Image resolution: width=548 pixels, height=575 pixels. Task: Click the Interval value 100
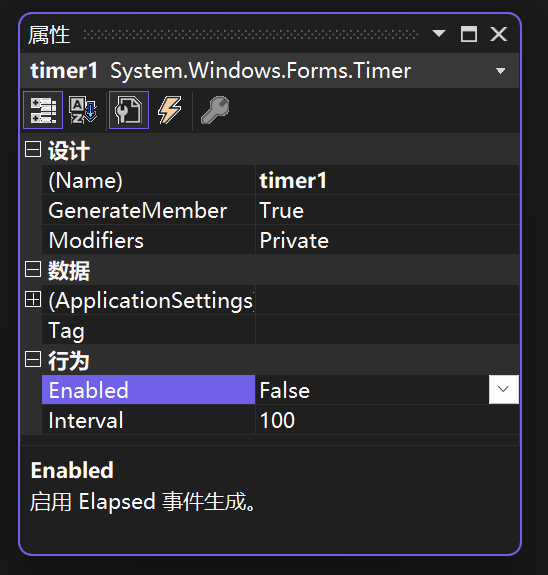click(387, 420)
